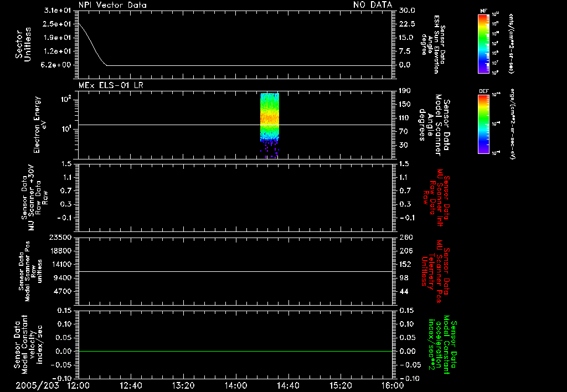Screen dimensions: 567x392
Task: Click the 44 telemetry tick label
Action: [404, 291]
